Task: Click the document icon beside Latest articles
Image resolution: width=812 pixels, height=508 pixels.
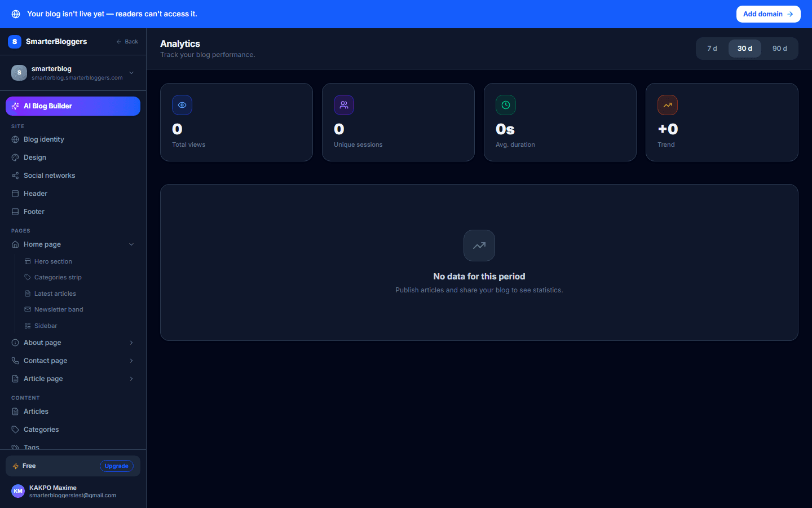Action: pos(28,294)
